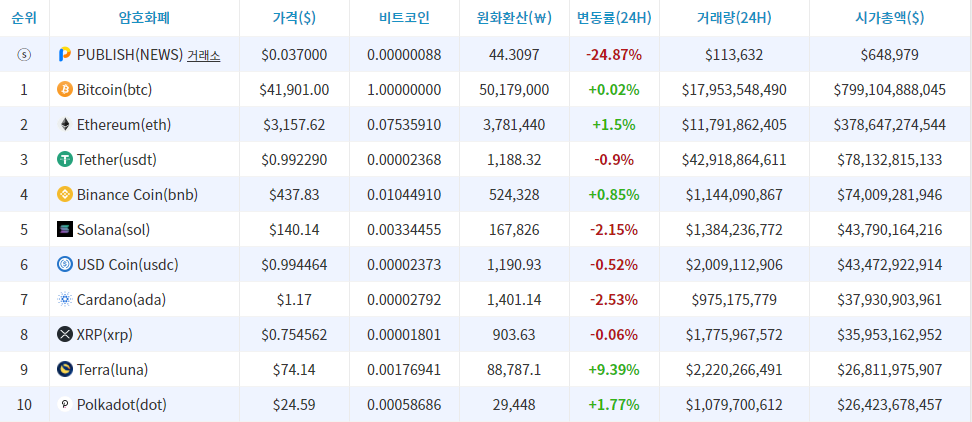
Task: Sort by 거래량(24H) column header
Action: click(x=734, y=18)
